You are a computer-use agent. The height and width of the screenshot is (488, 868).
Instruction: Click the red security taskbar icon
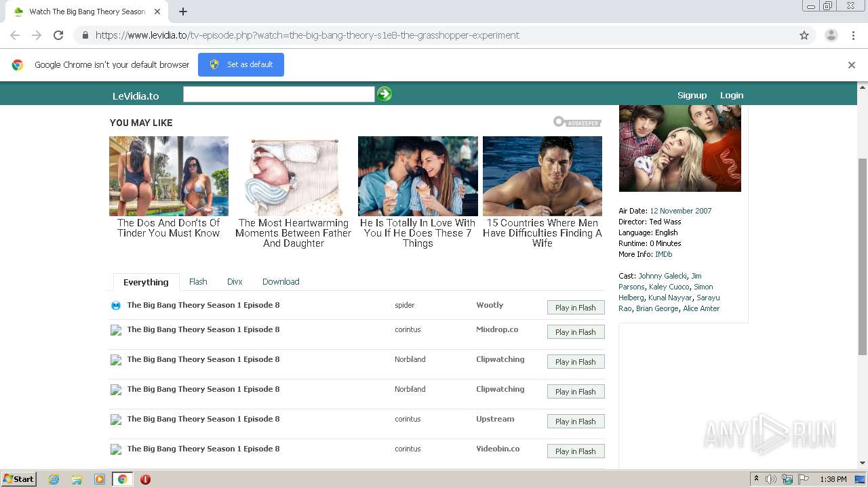click(145, 479)
